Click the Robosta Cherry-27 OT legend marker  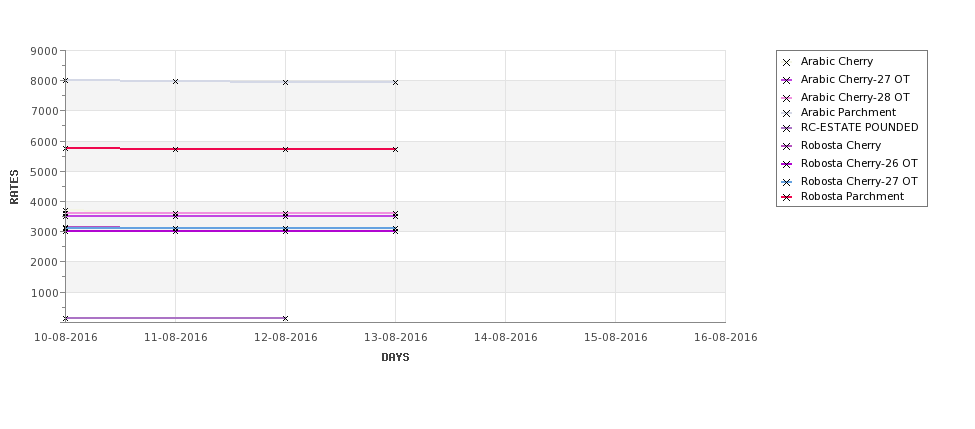[786, 182]
